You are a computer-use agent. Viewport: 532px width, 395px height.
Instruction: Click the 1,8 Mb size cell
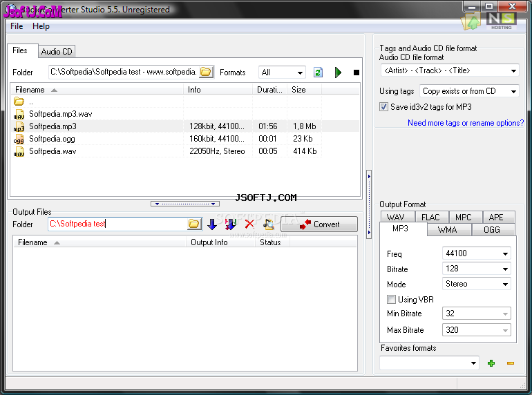tap(304, 126)
